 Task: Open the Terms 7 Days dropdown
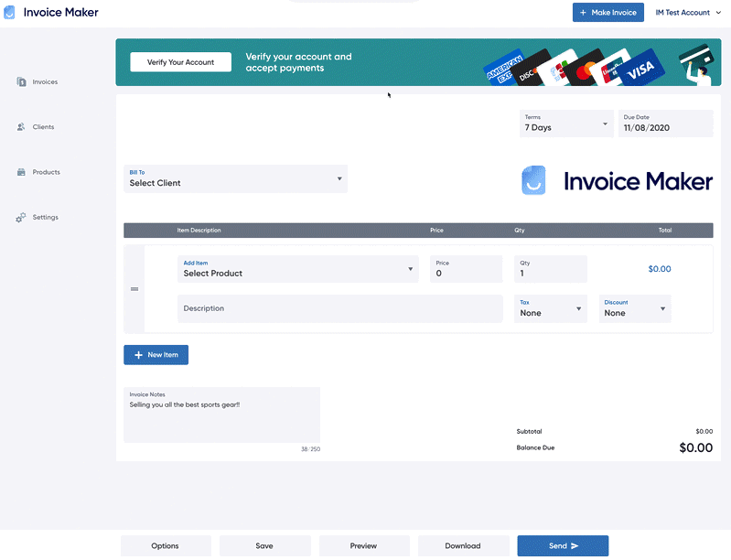click(566, 124)
